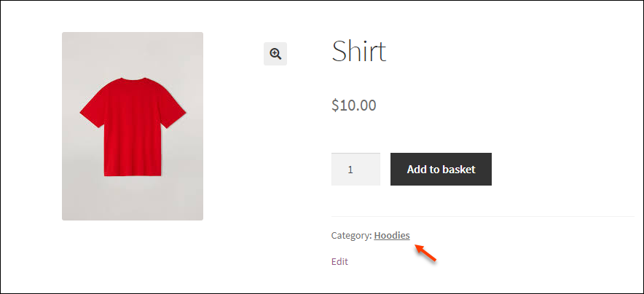
Task: Click the Edit link below category
Action: (x=339, y=261)
